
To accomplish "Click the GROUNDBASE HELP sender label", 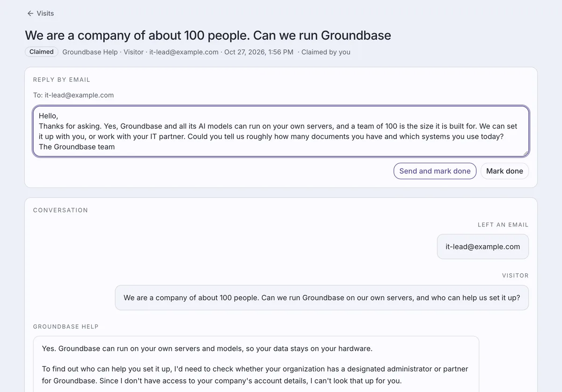I will pyautogui.click(x=66, y=327).
